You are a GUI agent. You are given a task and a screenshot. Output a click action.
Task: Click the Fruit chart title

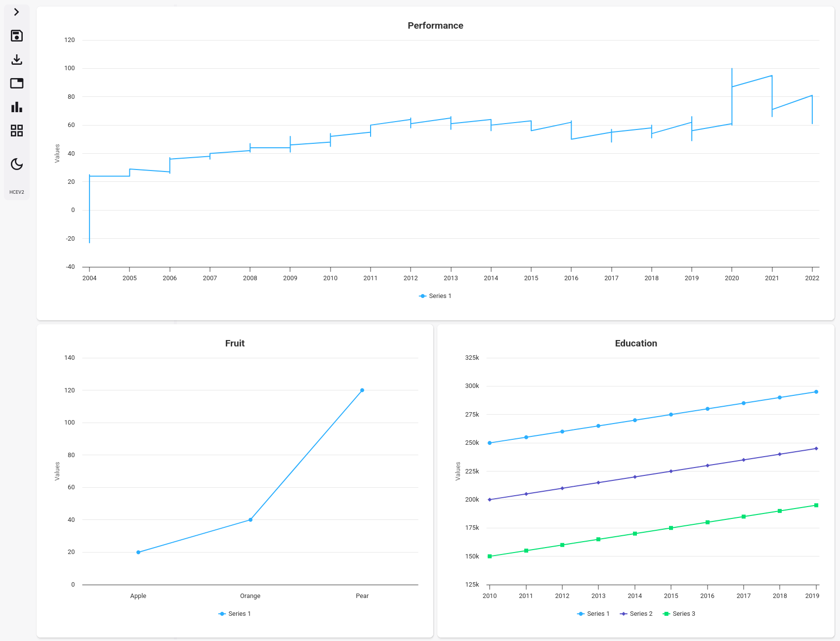pyautogui.click(x=234, y=343)
